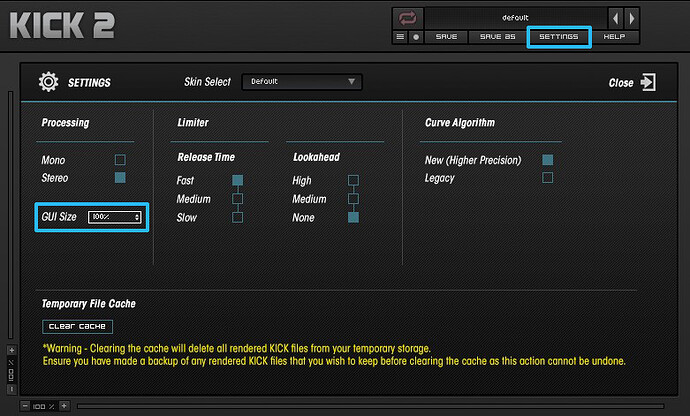The image size is (690, 416).
Task: Click the round dot button beside Save
Action: (416, 37)
